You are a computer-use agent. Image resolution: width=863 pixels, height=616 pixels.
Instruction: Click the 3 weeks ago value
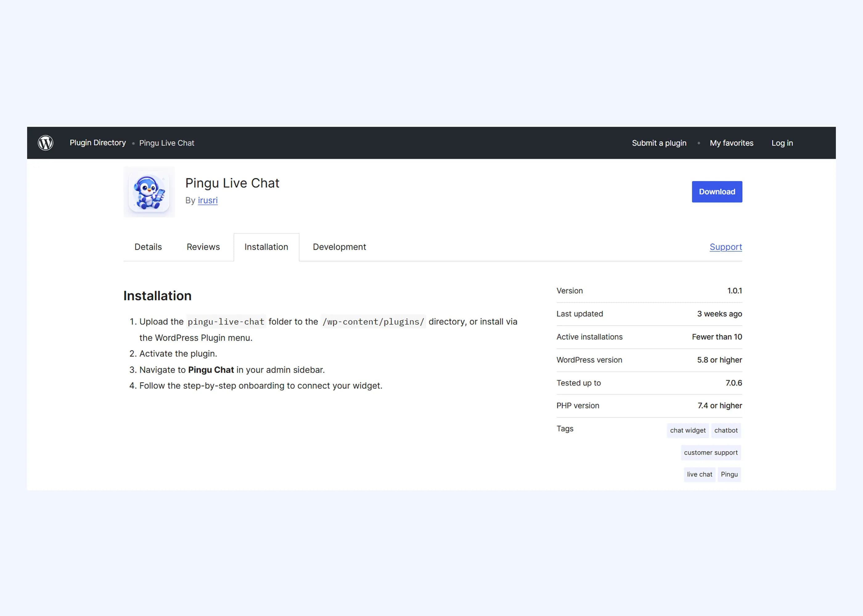point(720,314)
